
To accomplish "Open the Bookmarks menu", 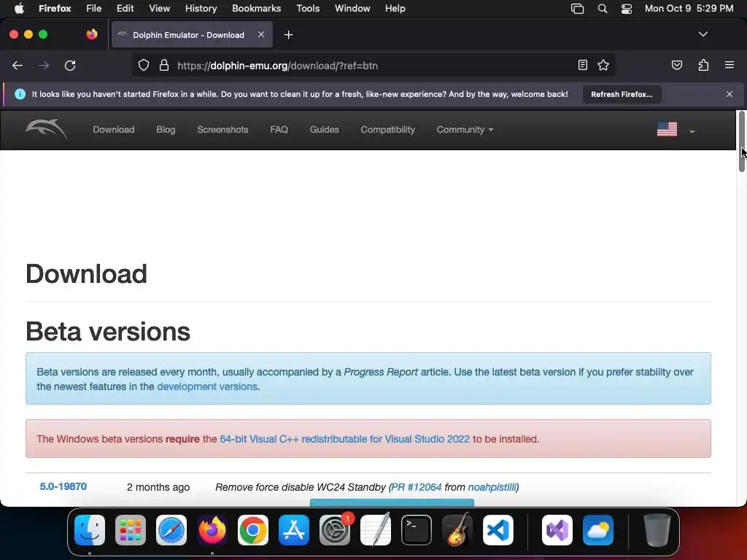I will click(256, 9).
